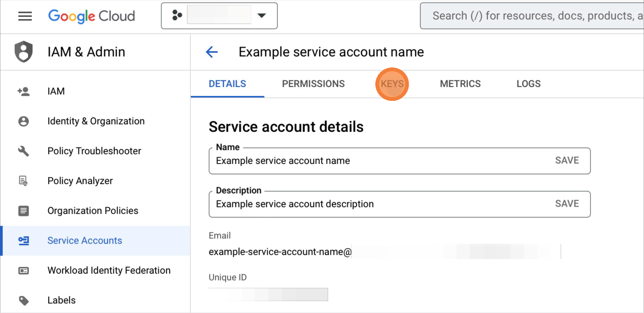Viewport: 644px width, 313px height.
Task: Save the service account name
Action: click(x=567, y=160)
